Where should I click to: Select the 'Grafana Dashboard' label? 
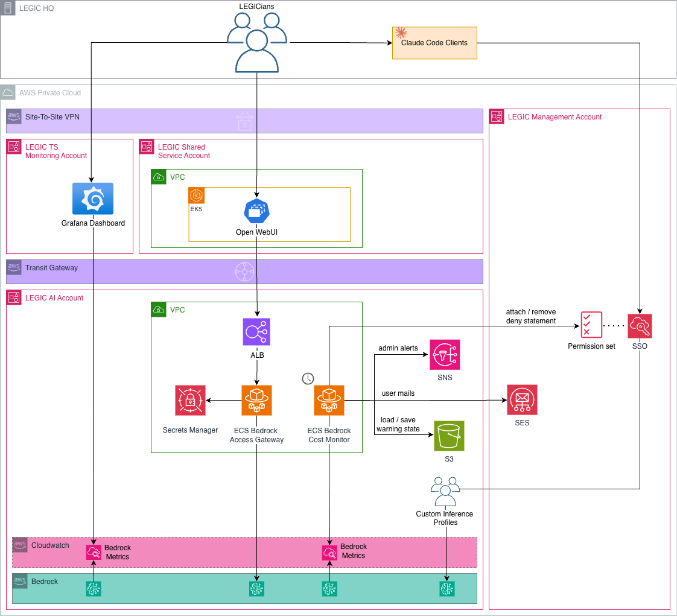pos(94,223)
